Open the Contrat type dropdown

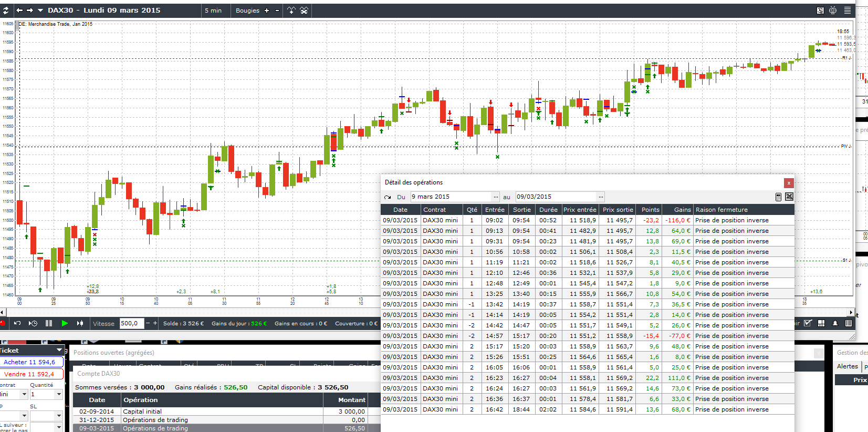(x=24, y=394)
